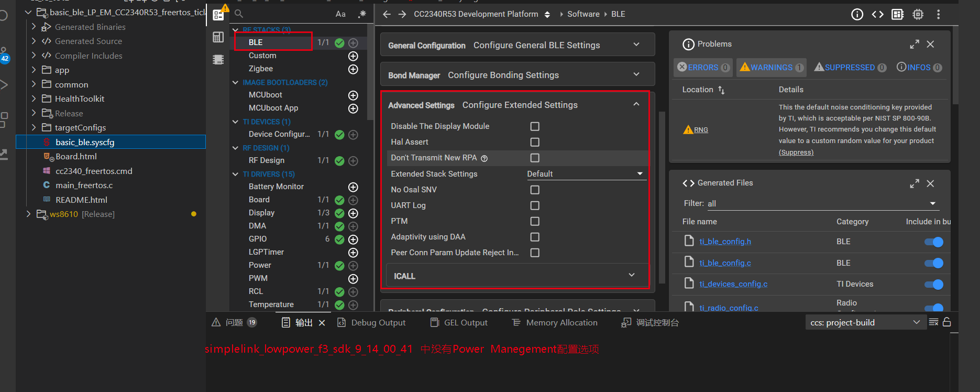The height and width of the screenshot is (392, 980).
Task: Show the Problems info icon in toolbar
Action: (x=857, y=15)
